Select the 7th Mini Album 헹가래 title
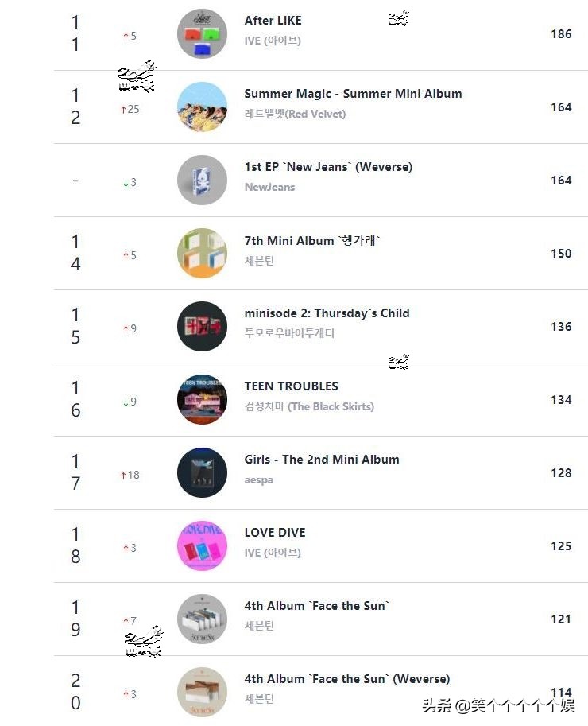 click(x=312, y=240)
